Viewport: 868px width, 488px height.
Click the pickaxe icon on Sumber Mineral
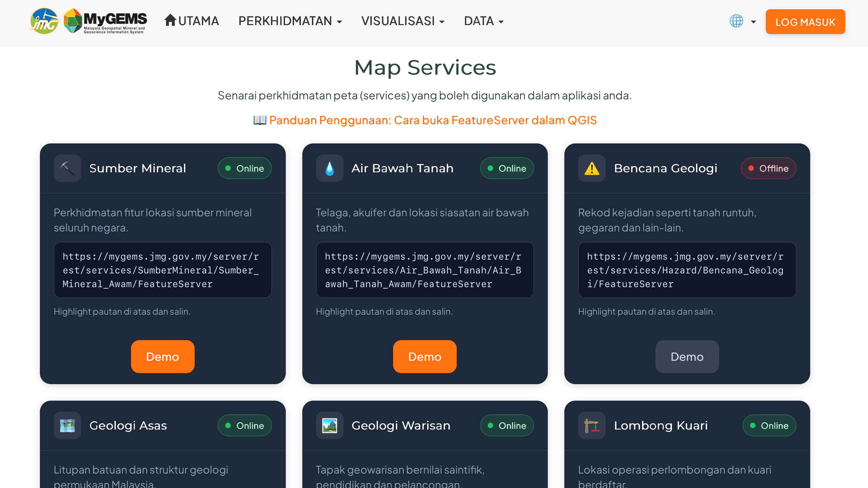pyautogui.click(x=67, y=168)
